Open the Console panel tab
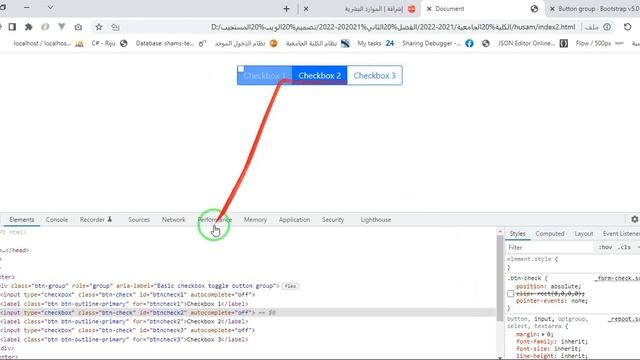The width and height of the screenshot is (640, 360). coord(57,220)
